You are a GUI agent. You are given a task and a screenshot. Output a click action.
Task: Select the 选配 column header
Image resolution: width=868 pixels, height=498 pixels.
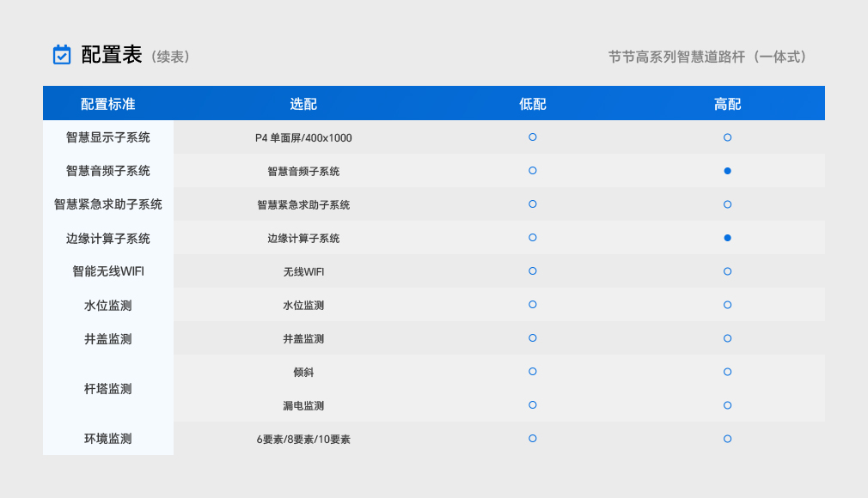coord(303,104)
